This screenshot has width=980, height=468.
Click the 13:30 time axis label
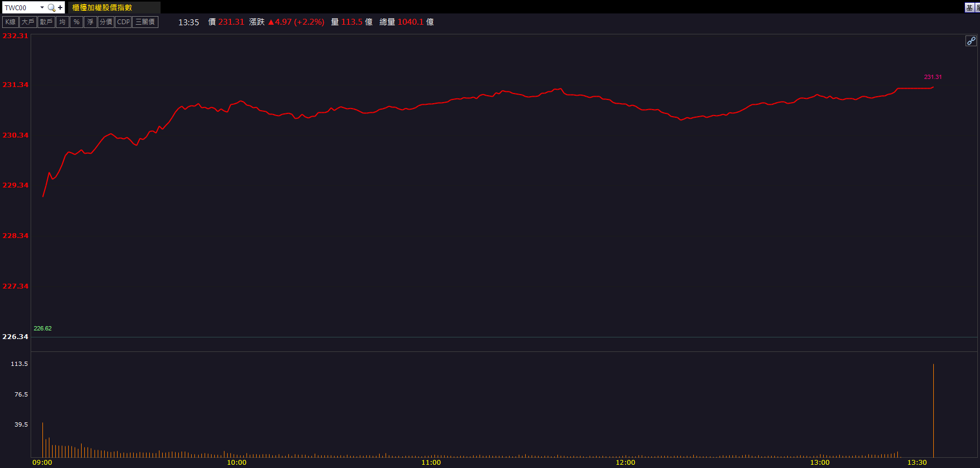coord(917,463)
